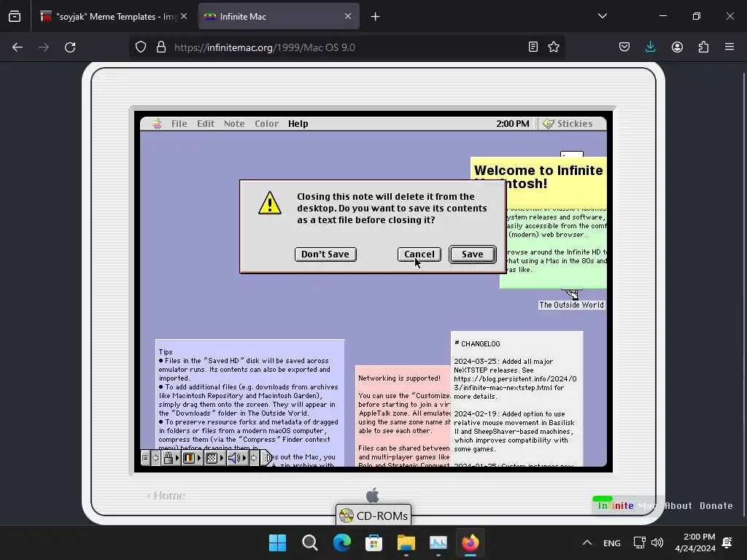
Task: Open the Edit menu in Stickies
Action: [x=206, y=124]
